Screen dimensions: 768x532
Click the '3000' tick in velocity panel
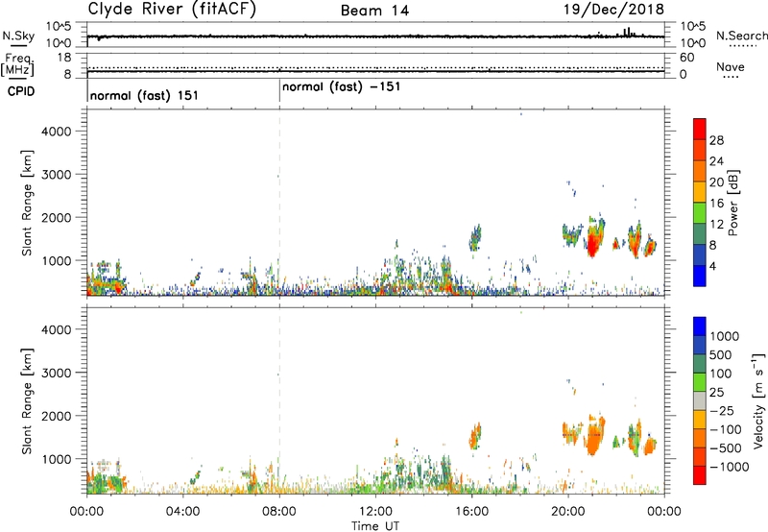[56, 373]
